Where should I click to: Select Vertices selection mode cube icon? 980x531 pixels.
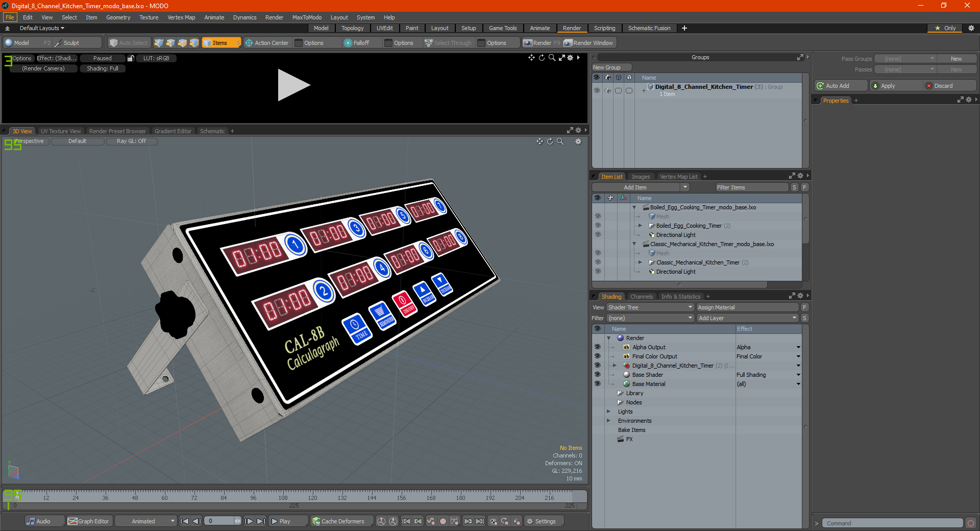click(159, 43)
